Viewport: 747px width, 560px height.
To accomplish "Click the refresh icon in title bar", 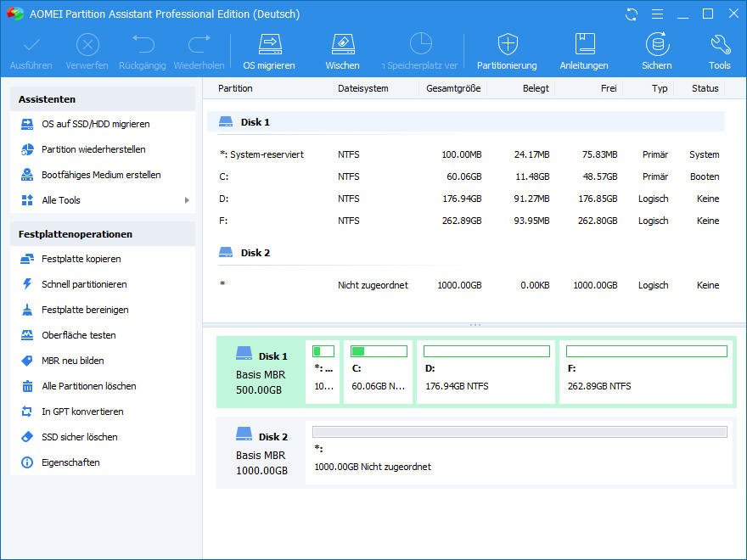I will pos(631,14).
